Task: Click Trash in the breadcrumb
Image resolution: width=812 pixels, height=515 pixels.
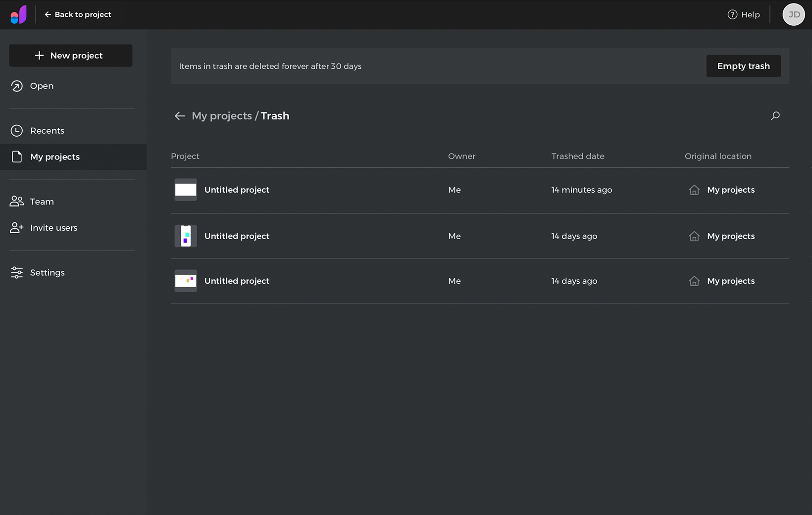Action: tap(275, 116)
